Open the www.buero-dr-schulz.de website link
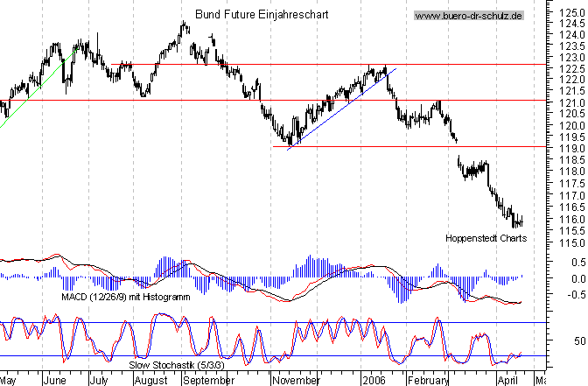588x386 pixels. (x=468, y=16)
